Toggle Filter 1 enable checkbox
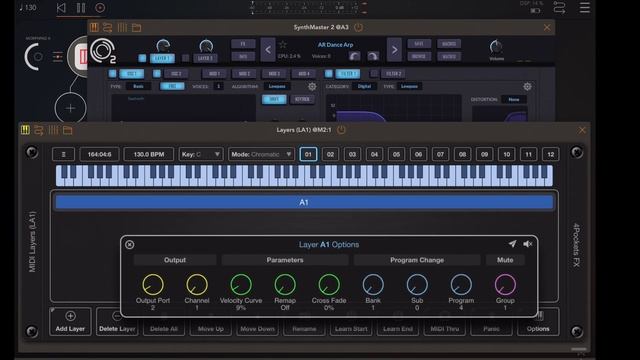 point(329,73)
